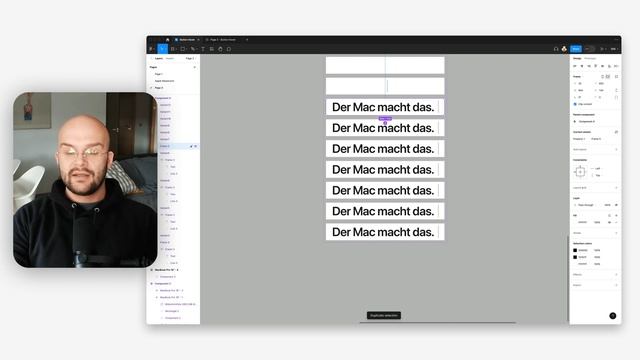Start audio conversation with headphones icon
This screenshot has width=640, height=360.
pyautogui.click(x=556, y=49)
